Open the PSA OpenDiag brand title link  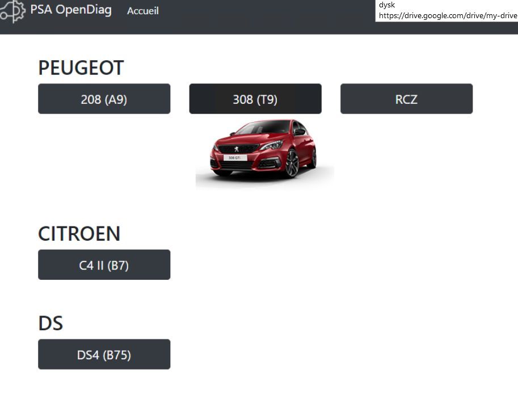pyautogui.click(x=71, y=10)
